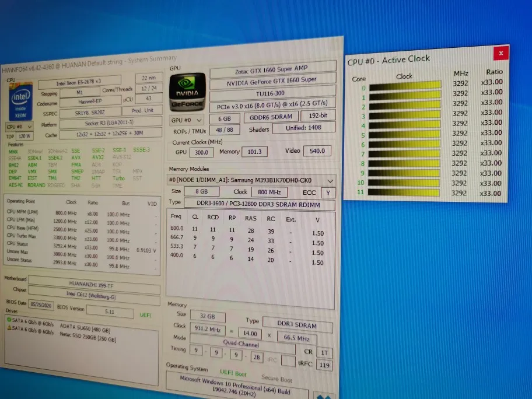Click the GDDR6 SDRAM memory type field
Viewport: 532px width, 399px height.
(x=271, y=117)
